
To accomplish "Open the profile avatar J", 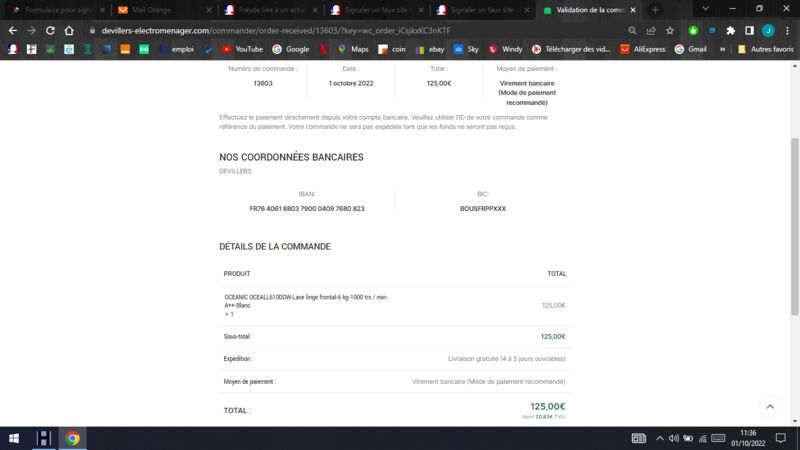I will click(x=768, y=31).
